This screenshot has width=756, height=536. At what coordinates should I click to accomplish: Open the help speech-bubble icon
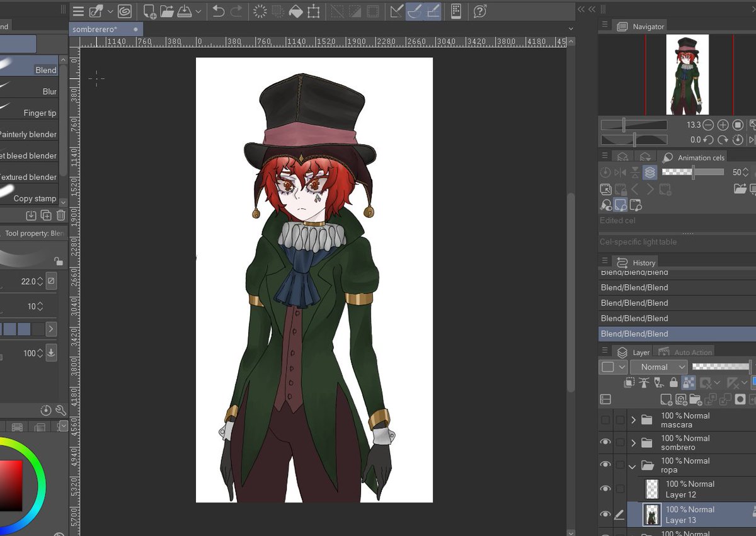(x=480, y=11)
